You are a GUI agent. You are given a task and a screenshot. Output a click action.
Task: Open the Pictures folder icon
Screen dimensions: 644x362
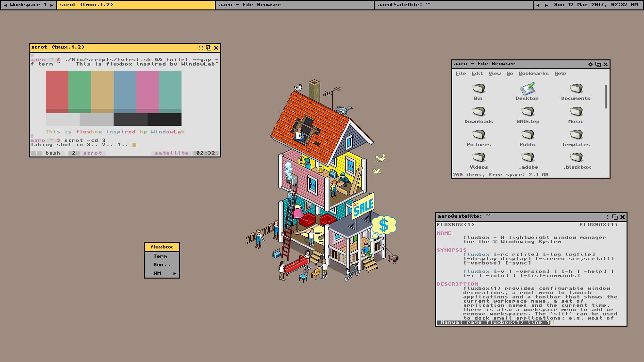pyautogui.click(x=479, y=135)
